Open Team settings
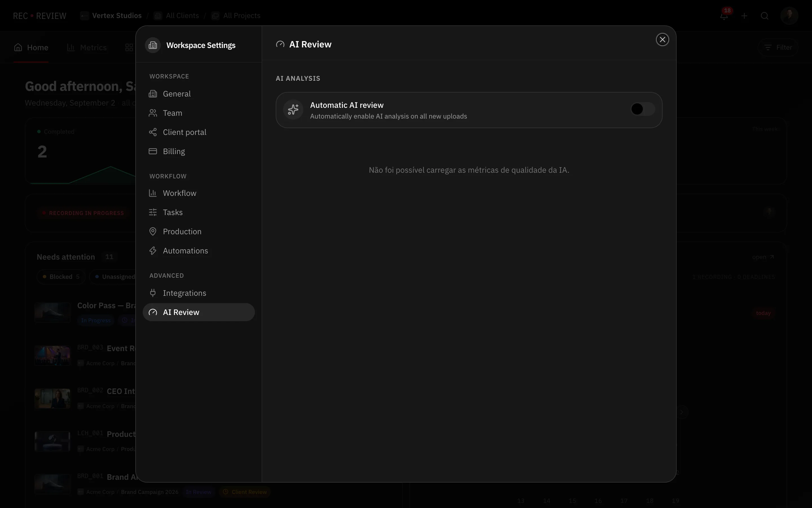The height and width of the screenshot is (508, 812). coord(199,113)
